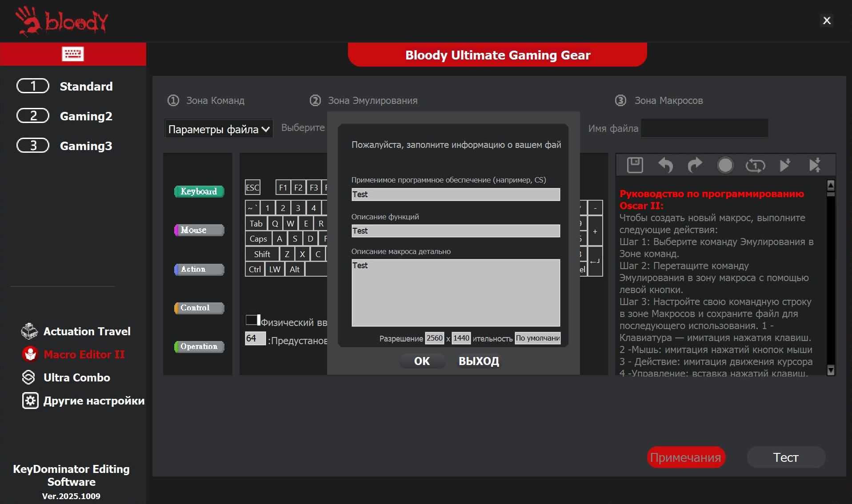Click the ESC key on virtual keyboard
852x504 pixels.
[252, 187]
